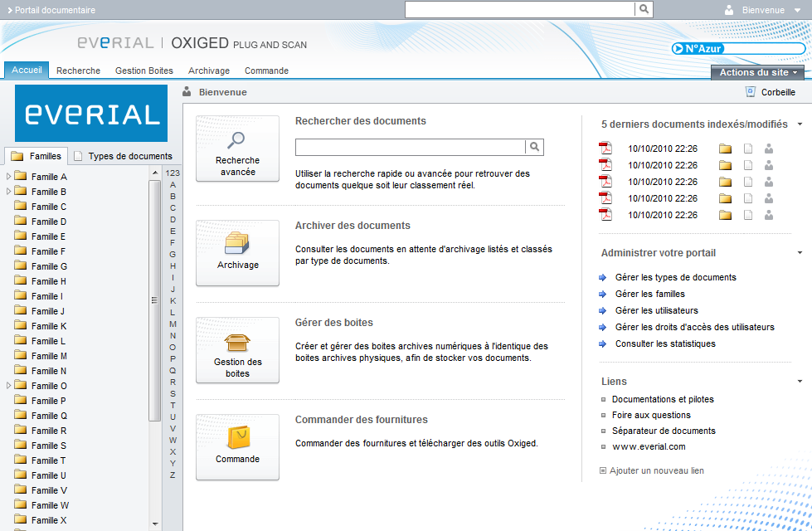This screenshot has height=531, width=812.
Task: Click the folder icon of first recent document
Action: 726,149
